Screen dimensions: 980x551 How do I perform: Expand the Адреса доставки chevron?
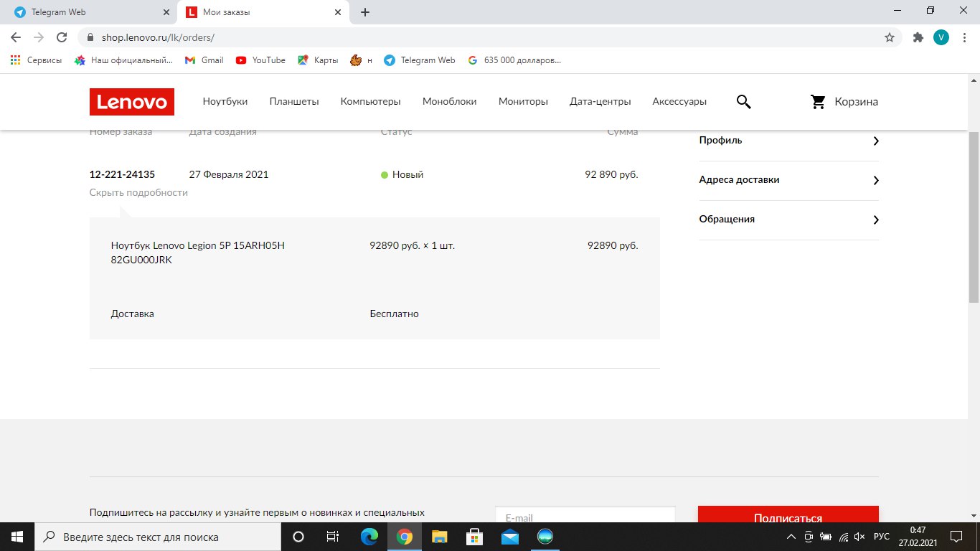coord(875,180)
